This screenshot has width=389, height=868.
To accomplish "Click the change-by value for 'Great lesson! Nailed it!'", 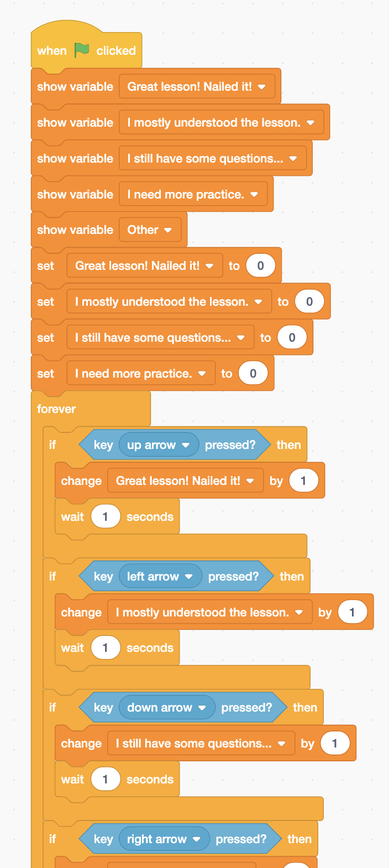I will (303, 481).
